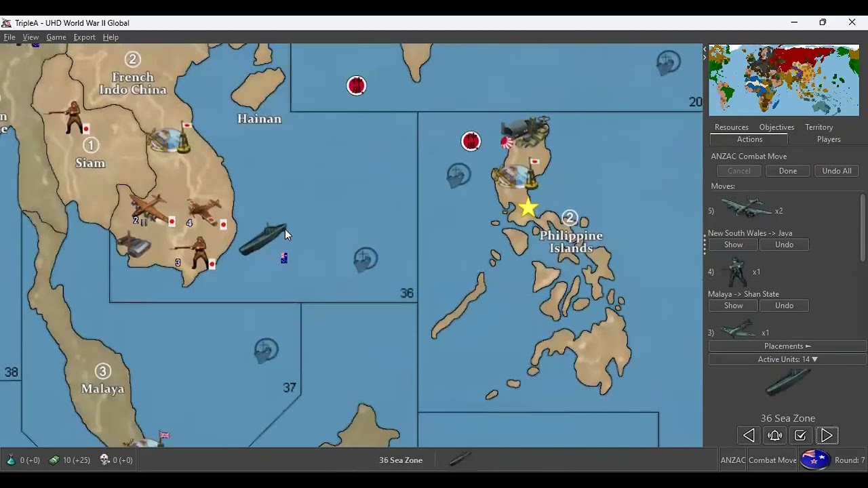Switch to the Resources tab

coord(732,127)
